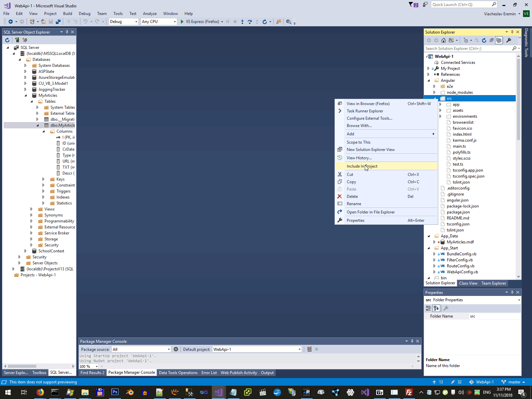Click the Sync with Active Document icon in Solution Explorer
Viewport: 532px width, 399px height.
click(x=477, y=40)
